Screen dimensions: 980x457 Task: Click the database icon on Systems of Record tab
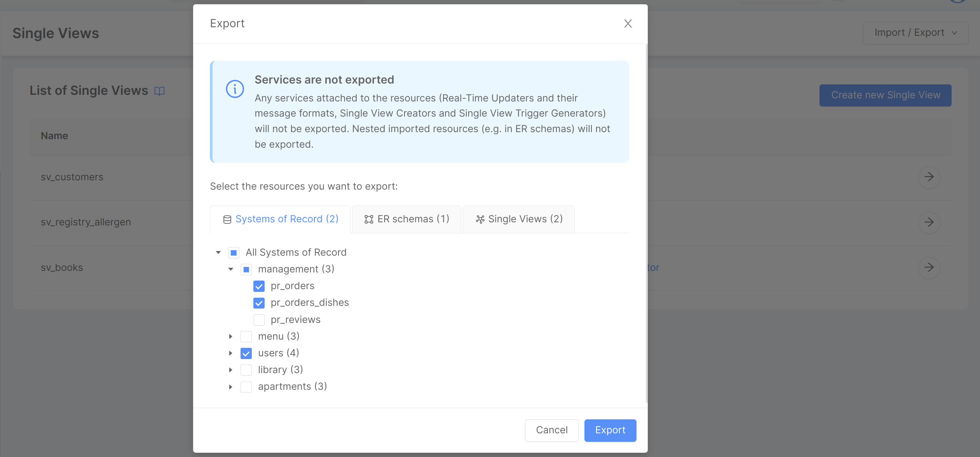[227, 219]
